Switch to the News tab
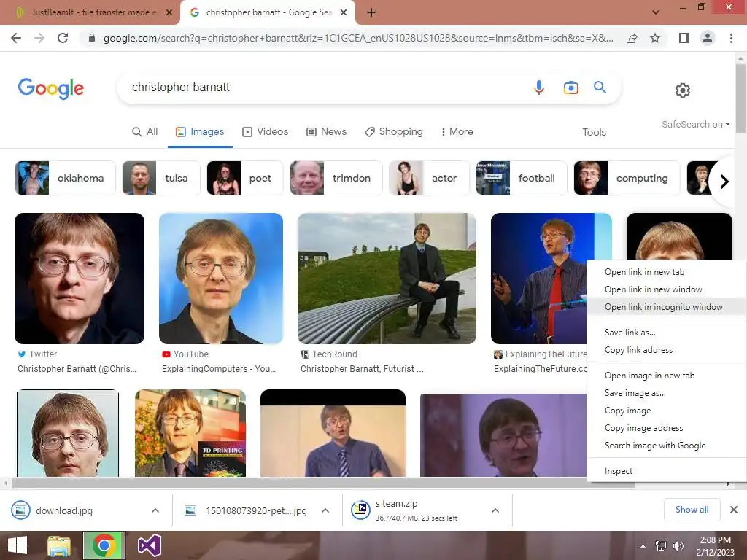Image resolution: width=747 pixels, height=560 pixels. tap(326, 132)
